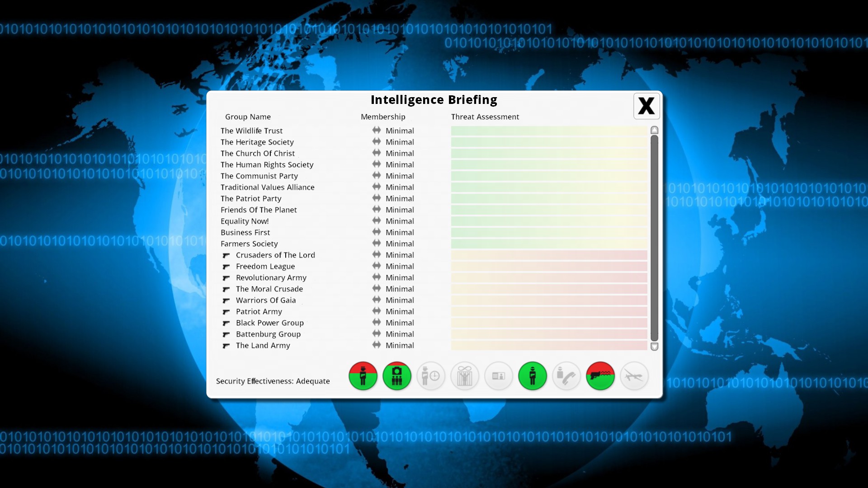
Task: Open the ID cards policy icon
Action: click(498, 376)
